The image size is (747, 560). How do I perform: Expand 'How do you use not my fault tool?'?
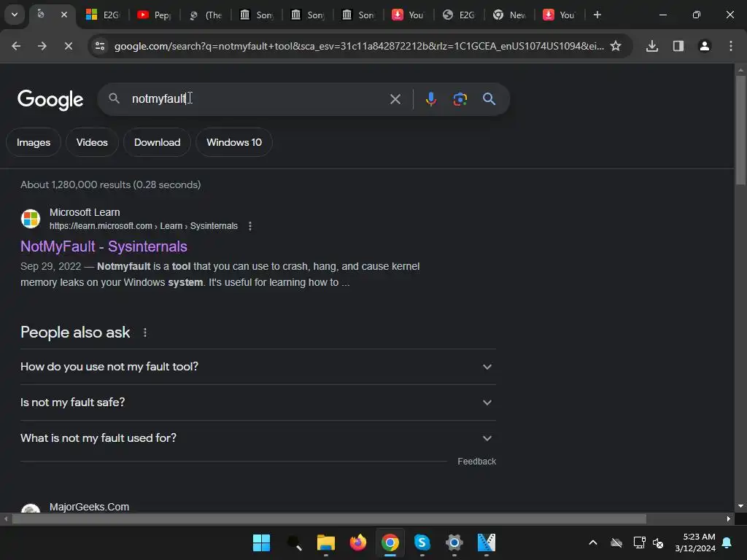pyautogui.click(x=258, y=367)
